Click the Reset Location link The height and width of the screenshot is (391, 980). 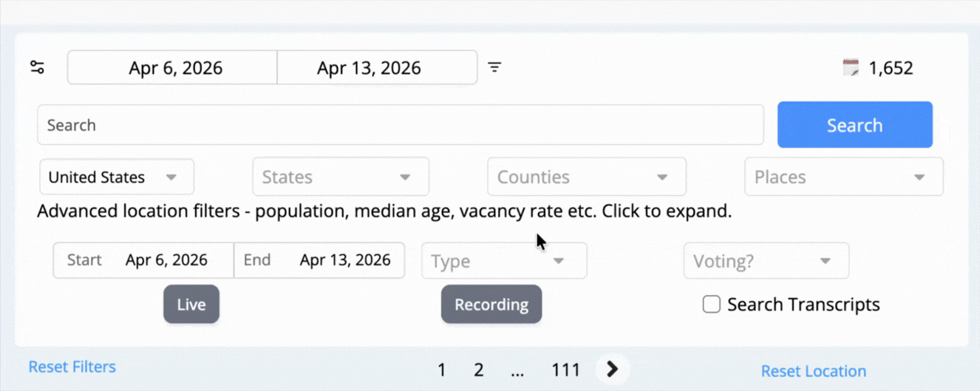click(x=813, y=371)
